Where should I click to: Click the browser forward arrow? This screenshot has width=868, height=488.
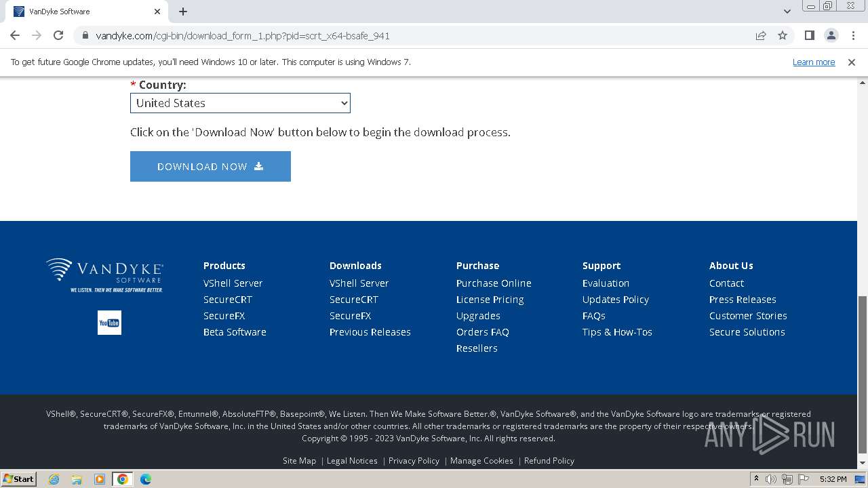37,35
